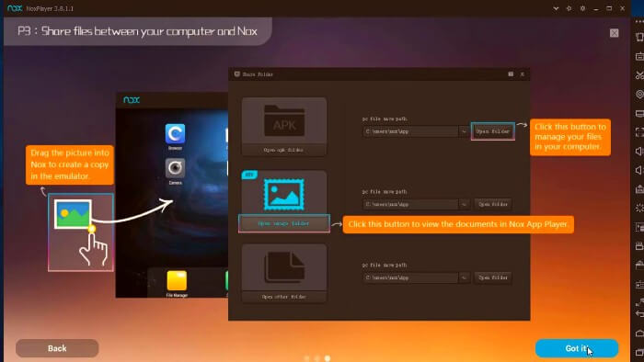Screen dimensions: 644x362
Task: Expand the APK folder path dropdown arrow
Action: click(x=464, y=131)
